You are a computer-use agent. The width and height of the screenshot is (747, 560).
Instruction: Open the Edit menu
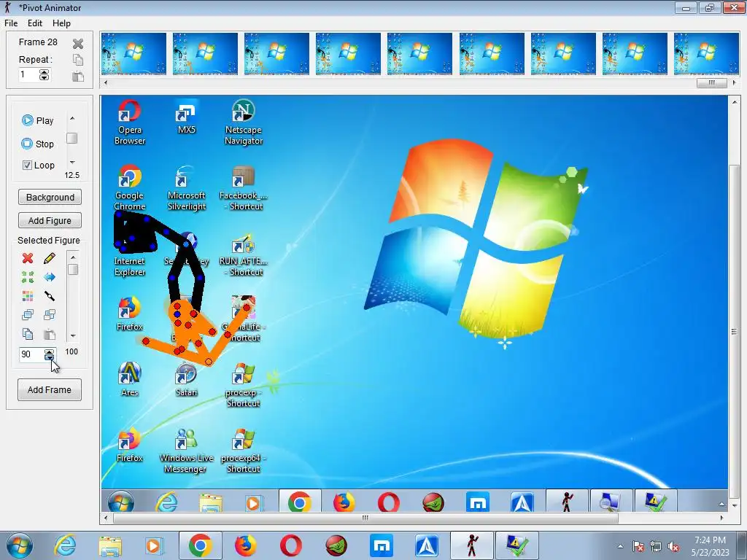(35, 23)
